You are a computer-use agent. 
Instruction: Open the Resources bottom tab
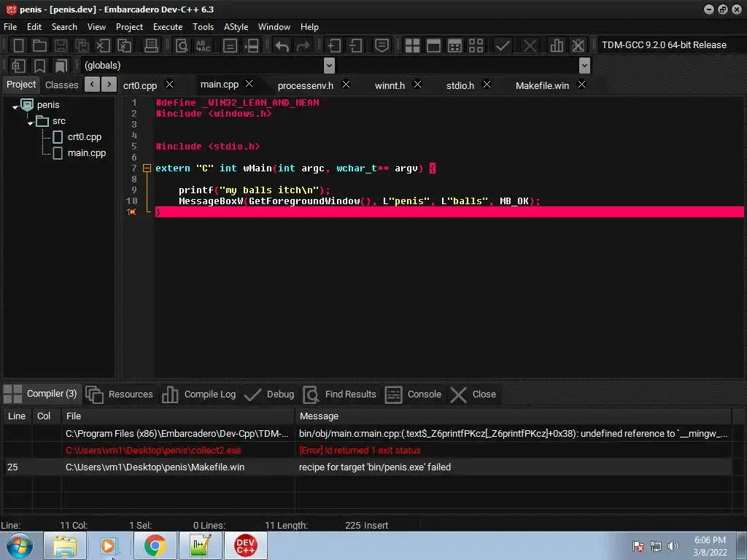pyautogui.click(x=120, y=394)
